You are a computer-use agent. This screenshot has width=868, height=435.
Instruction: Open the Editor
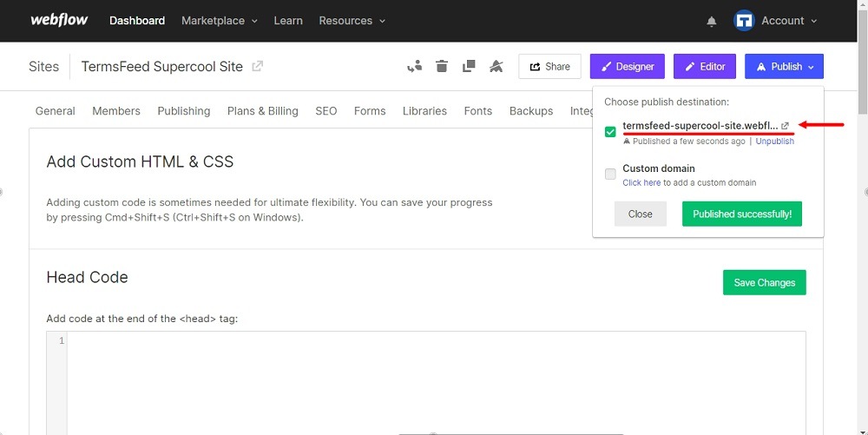[705, 66]
